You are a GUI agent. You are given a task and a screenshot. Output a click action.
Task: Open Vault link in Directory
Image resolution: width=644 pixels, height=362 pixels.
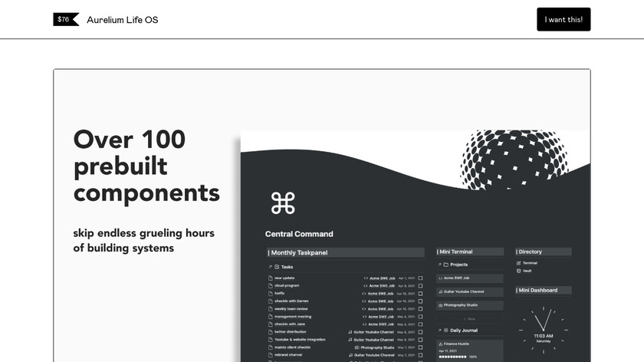pyautogui.click(x=527, y=271)
